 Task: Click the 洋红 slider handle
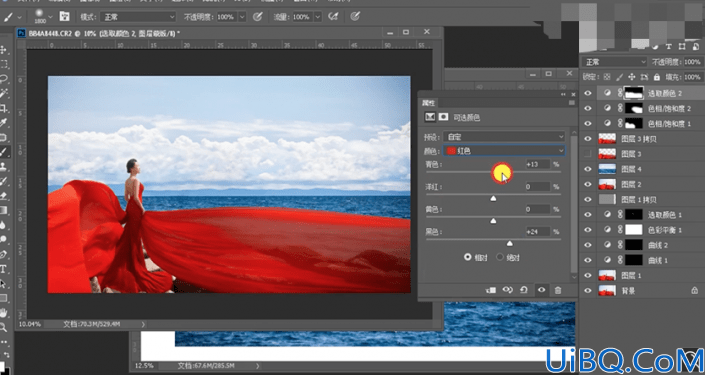tap(493, 198)
